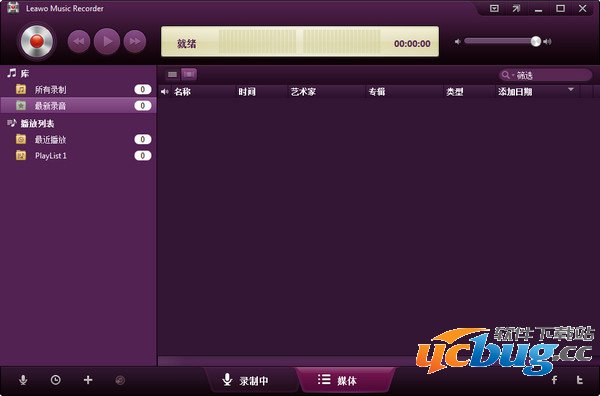The image size is (600, 396).
Task: Open the Twitter share icon
Action: pos(580,380)
